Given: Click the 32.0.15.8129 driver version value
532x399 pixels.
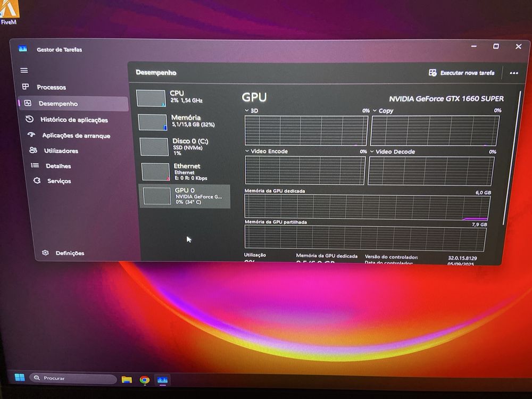Looking at the screenshot, I should click(x=462, y=258).
